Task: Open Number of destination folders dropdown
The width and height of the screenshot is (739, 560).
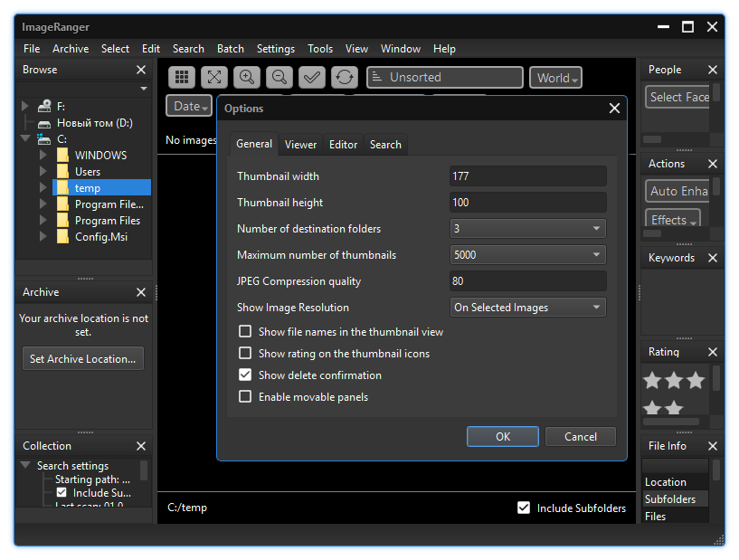Action: (527, 229)
